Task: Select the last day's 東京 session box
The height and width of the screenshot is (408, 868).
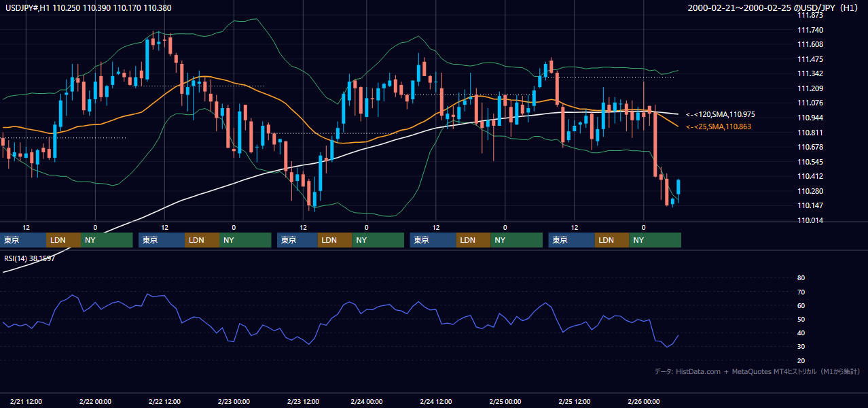Action: (x=572, y=240)
